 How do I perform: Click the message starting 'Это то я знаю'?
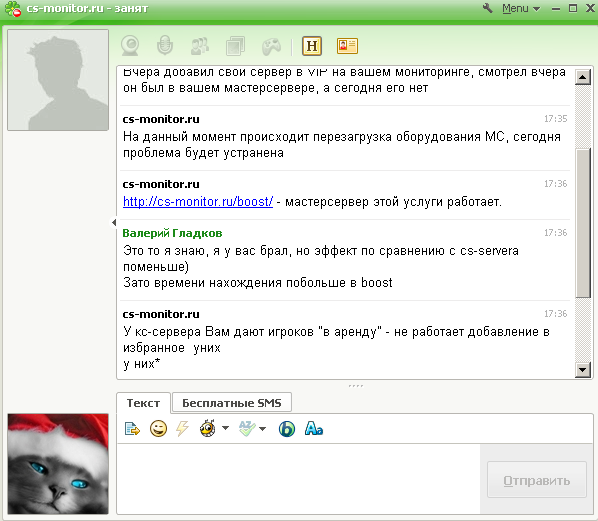(x=320, y=267)
